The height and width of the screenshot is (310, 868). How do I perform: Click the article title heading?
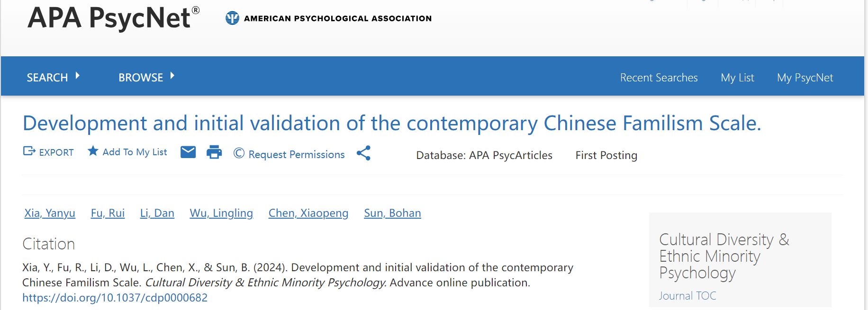tap(391, 124)
